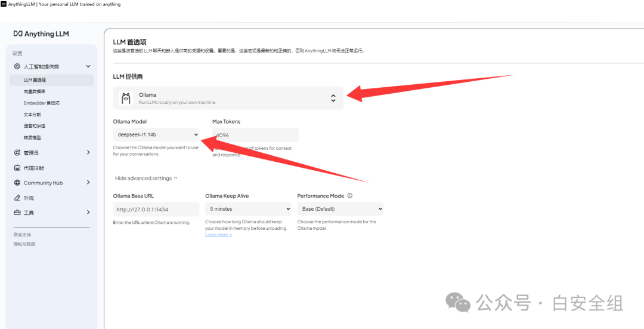This screenshot has height=329, width=644.
Task: Click the tools briefcase icon
Action: click(18, 213)
